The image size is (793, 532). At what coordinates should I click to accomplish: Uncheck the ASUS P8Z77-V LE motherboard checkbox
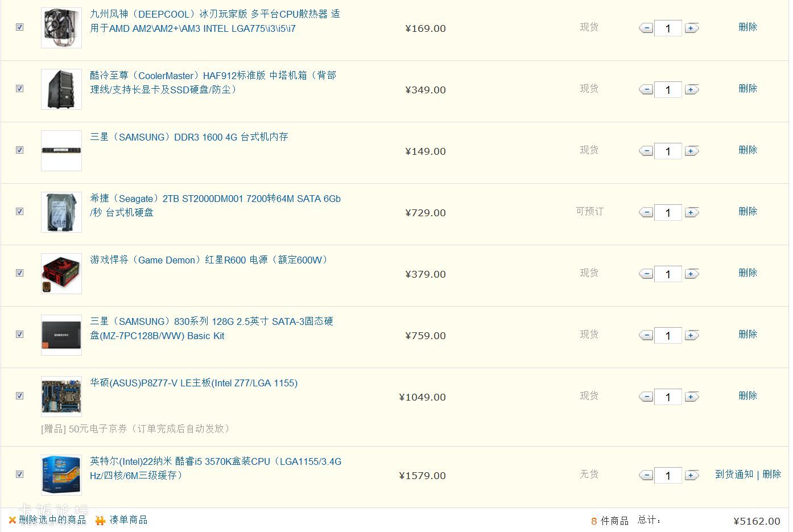[20, 395]
